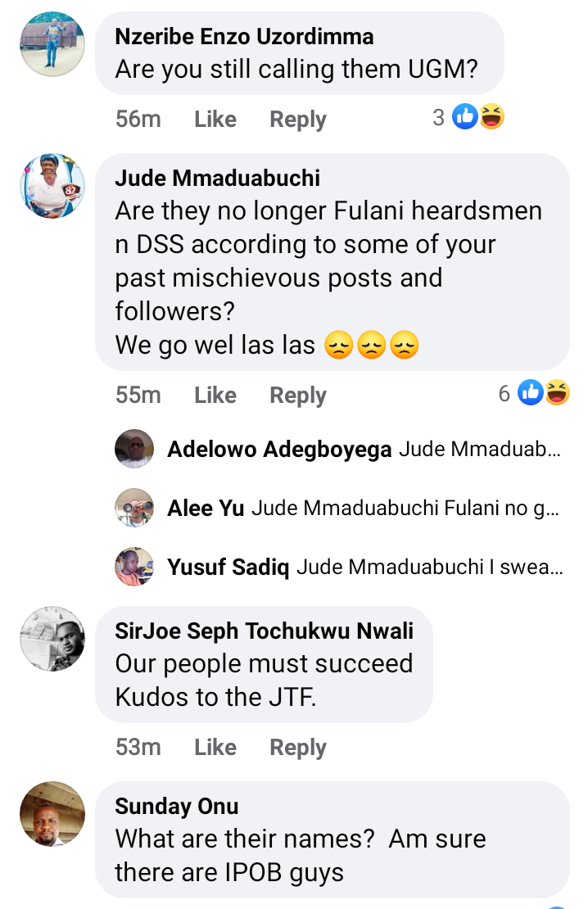This screenshot has width=588, height=909.
Task: Open Yusuf Sadiq's reply avatar
Action: (134, 567)
